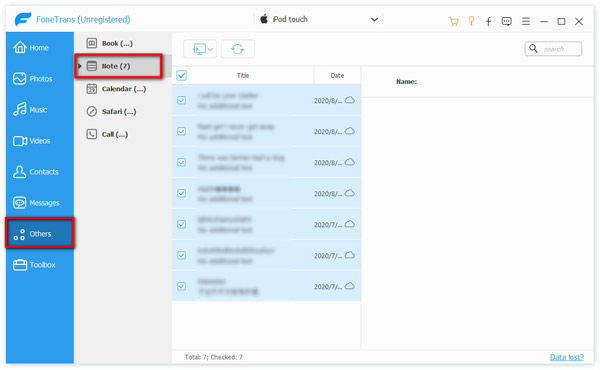Click the search magnifier icon
Image resolution: width=600 pixels, height=370 pixels.
coord(533,49)
